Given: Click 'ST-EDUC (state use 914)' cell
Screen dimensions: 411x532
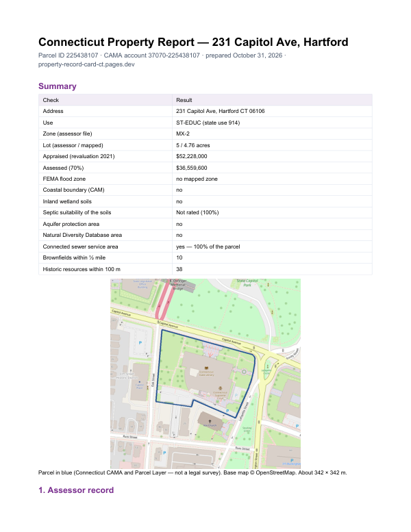Looking at the screenshot, I should [x=208, y=123].
